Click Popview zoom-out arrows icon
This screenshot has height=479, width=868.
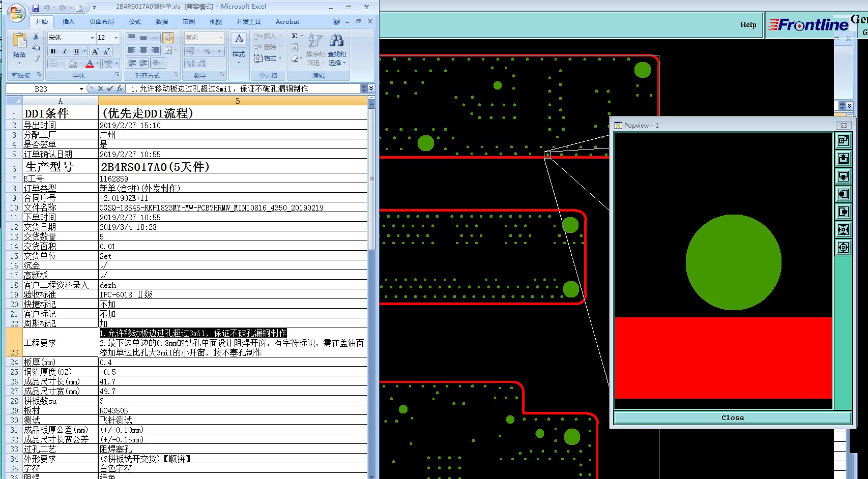(843, 248)
